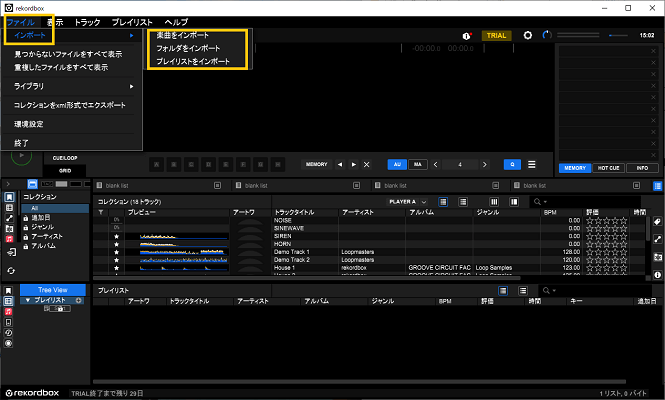Image resolution: width=665 pixels, height=400 pixels.
Task: Go to previous memory cue arrow
Action: (340, 165)
